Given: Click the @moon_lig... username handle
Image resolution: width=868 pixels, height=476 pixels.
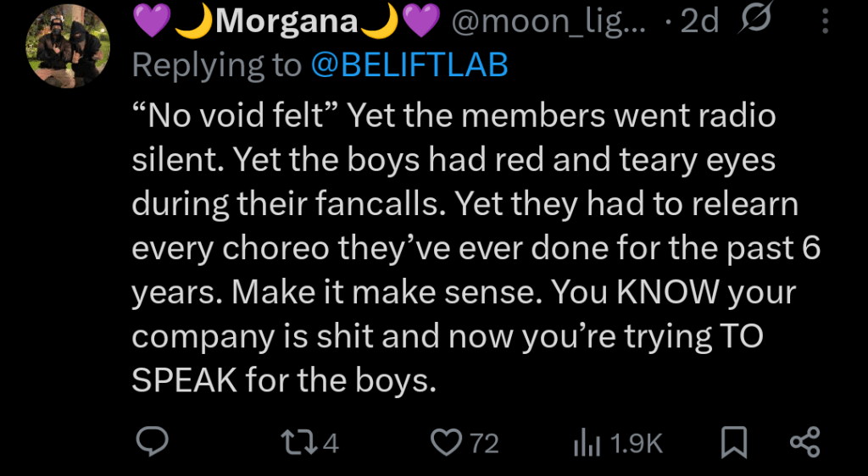Looking at the screenshot, I should tap(548, 22).
